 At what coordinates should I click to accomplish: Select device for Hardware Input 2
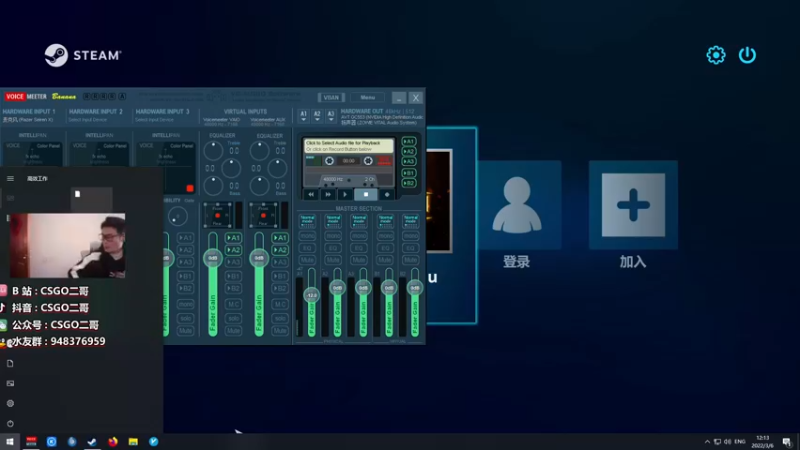[x=88, y=120]
